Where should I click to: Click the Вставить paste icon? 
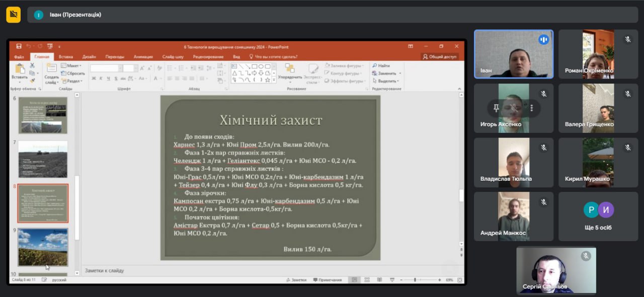pos(20,69)
